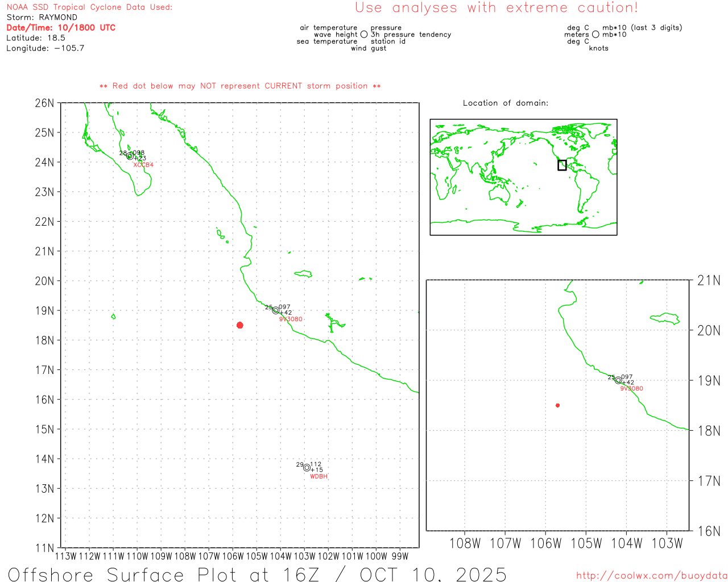Click the red XCCB4 station ID label
The height and width of the screenshot is (582, 728).
click(x=143, y=165)
